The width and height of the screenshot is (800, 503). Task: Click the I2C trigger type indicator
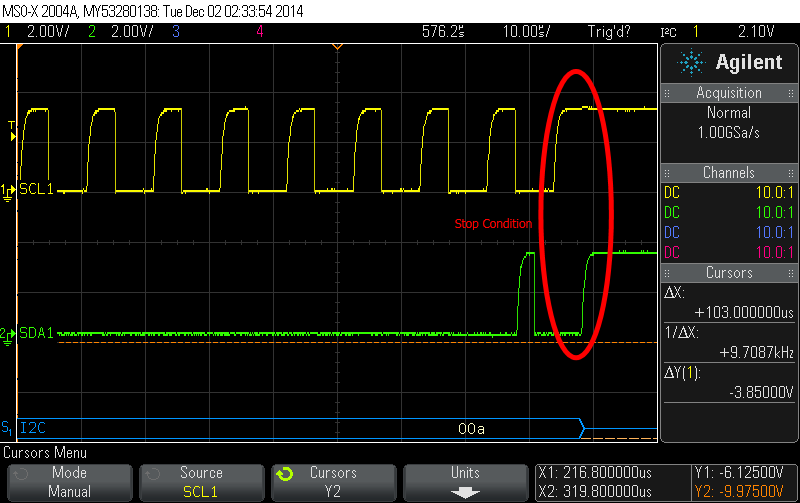point(668,32)
